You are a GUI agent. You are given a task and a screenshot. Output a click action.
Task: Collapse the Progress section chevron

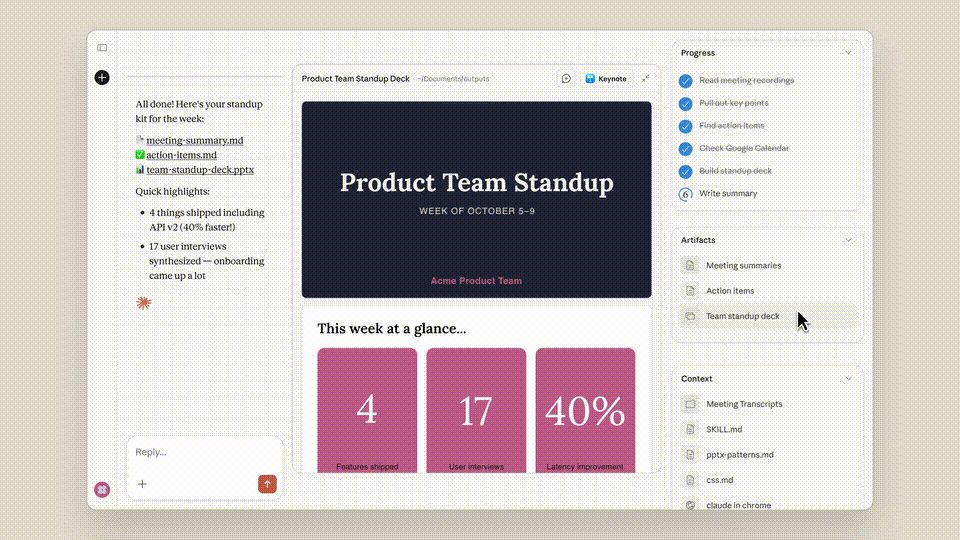(848, 53)
